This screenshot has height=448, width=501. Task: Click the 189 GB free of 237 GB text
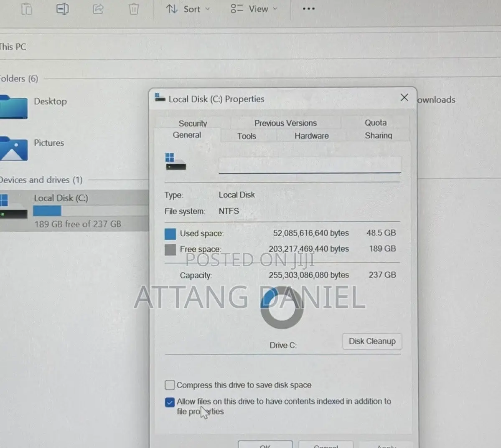78,224
